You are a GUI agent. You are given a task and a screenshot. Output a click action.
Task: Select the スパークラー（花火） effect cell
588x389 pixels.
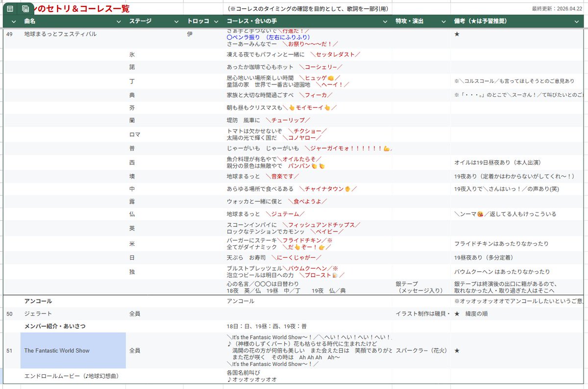(x=421, y=351)
